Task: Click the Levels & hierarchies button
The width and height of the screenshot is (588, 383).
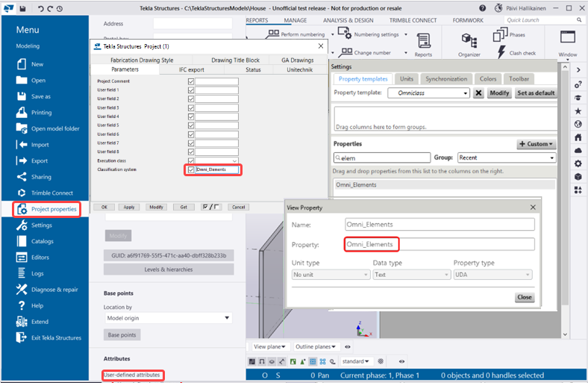Action: [169, 270]
